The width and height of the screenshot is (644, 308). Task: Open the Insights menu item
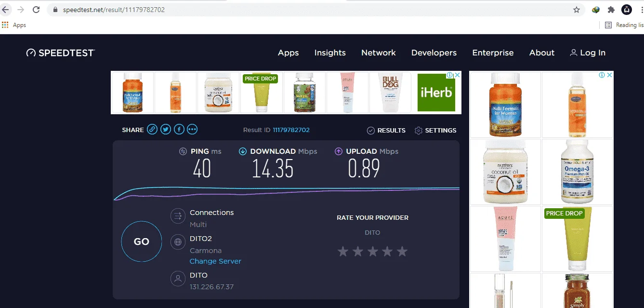pyautogui.click(x=330, y=53)
